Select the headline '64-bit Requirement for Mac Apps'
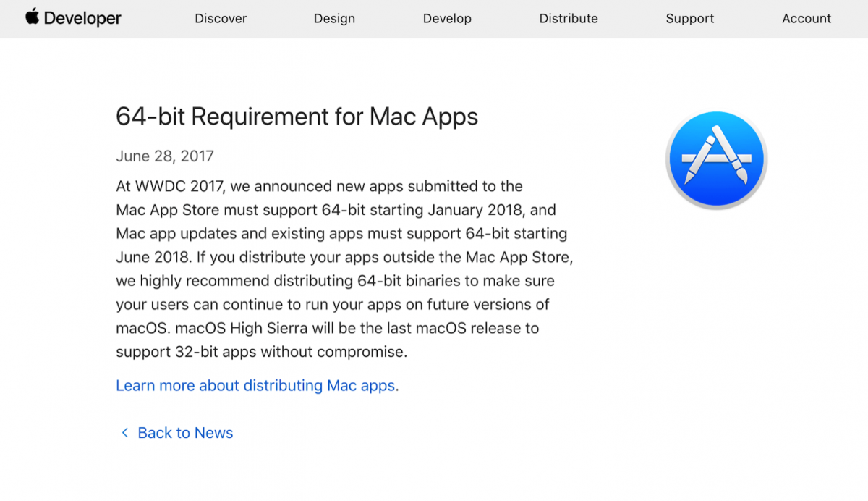Viewport: 868px width, 501px height. coord(297,116)
